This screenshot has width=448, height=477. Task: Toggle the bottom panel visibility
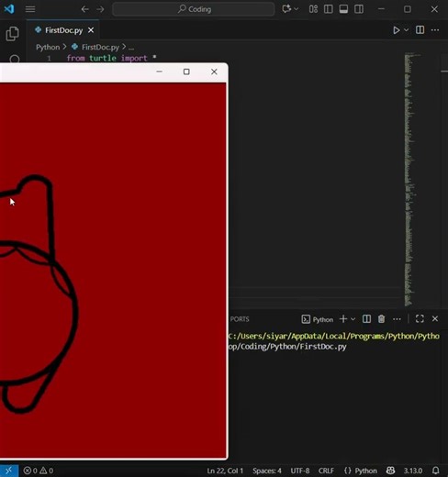pos(343,9)
